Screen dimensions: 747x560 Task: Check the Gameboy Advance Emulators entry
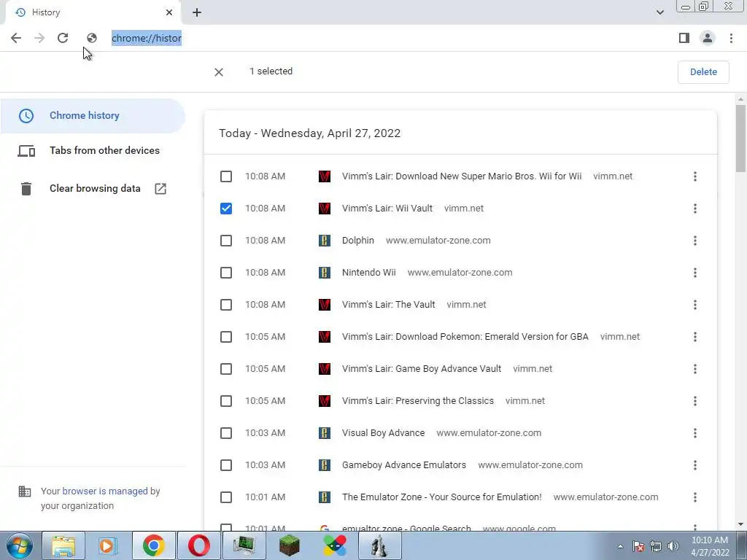pos(226,465)
